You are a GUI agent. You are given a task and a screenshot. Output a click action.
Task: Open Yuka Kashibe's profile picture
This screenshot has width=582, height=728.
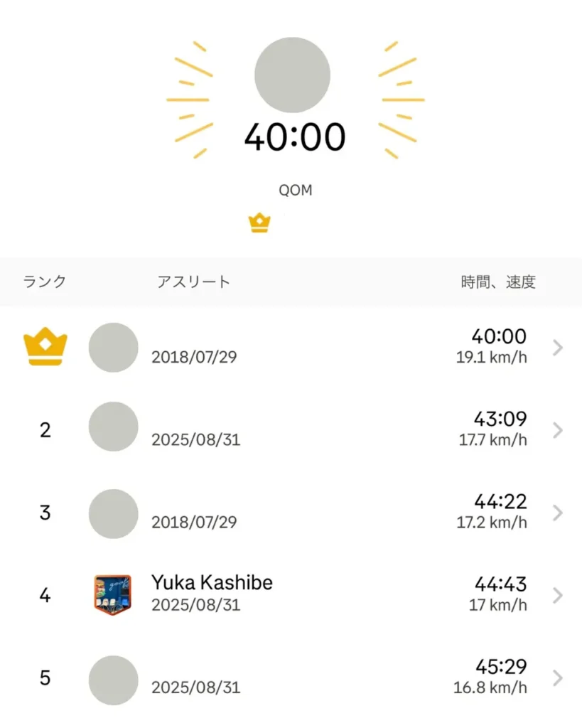tap(113, 595)
